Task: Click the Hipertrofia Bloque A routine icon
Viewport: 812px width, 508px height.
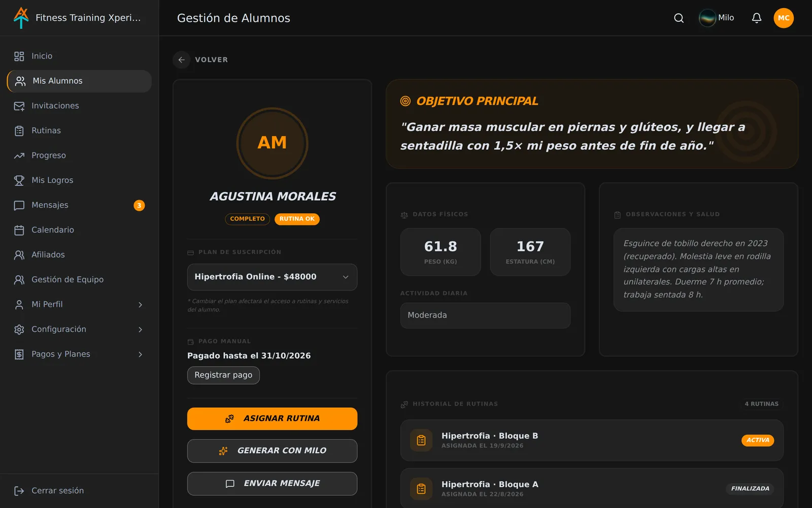Action: tap(421, 489)
